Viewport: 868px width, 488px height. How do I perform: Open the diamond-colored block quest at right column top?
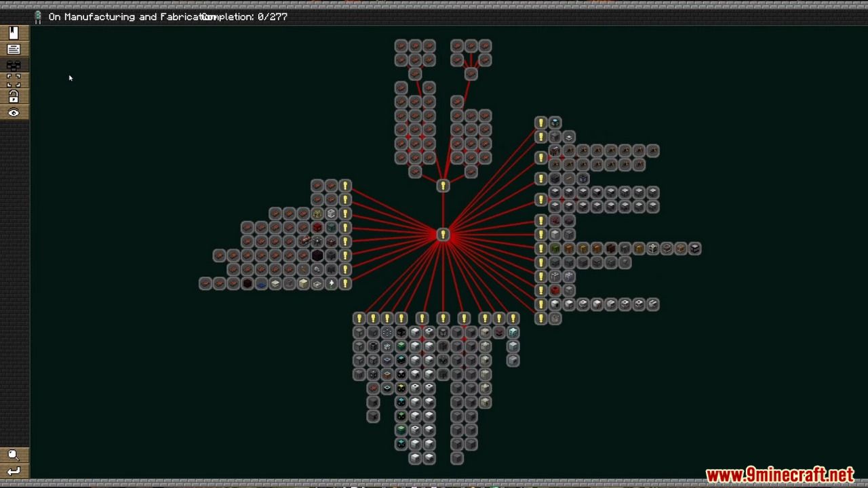555,123
